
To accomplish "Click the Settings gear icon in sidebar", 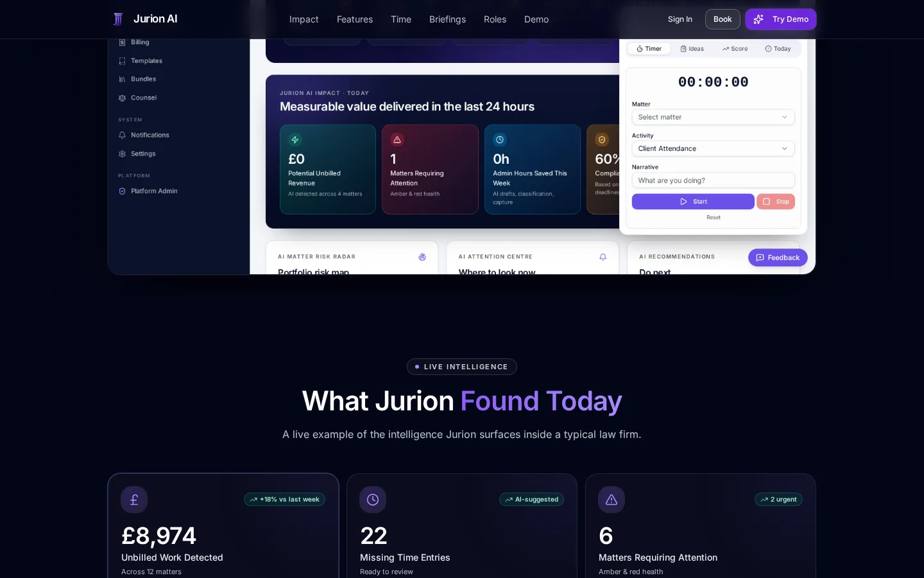I will [x=122, y=154].
